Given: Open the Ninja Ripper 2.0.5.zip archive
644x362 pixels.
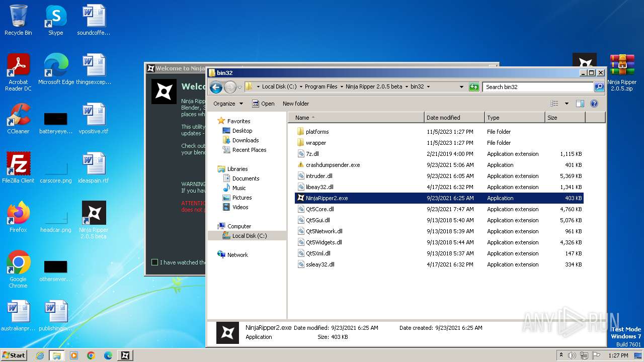Looking at the screenshot, I should coord(622,72).
